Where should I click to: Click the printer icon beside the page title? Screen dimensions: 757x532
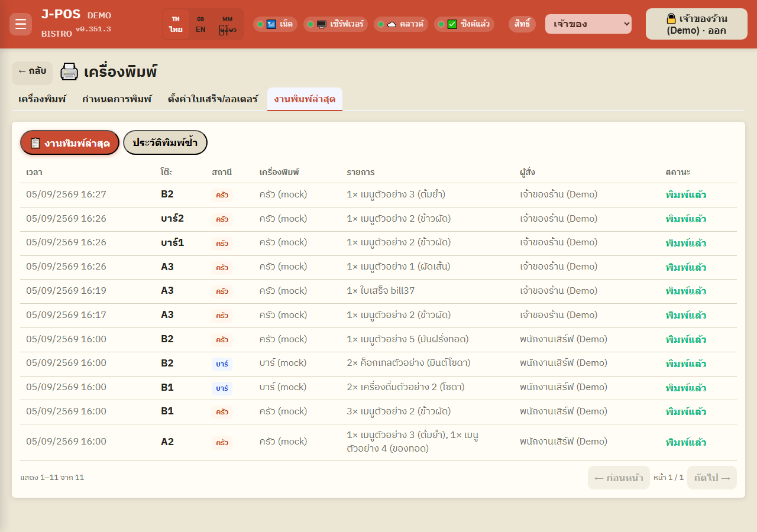(x=69, y=72)
